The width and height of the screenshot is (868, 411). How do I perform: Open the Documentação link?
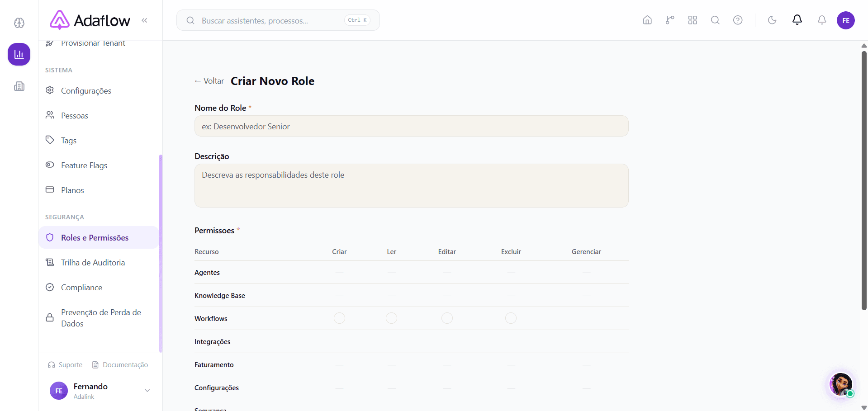pos(120,364)
